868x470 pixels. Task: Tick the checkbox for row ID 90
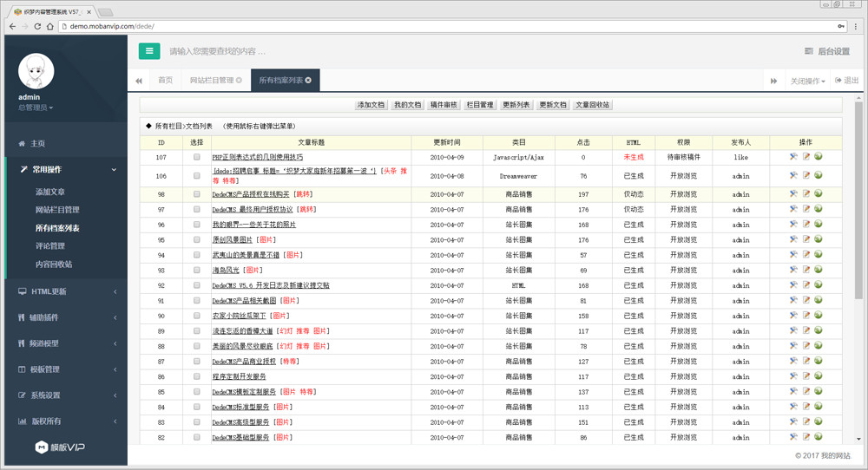click(196, 316)
